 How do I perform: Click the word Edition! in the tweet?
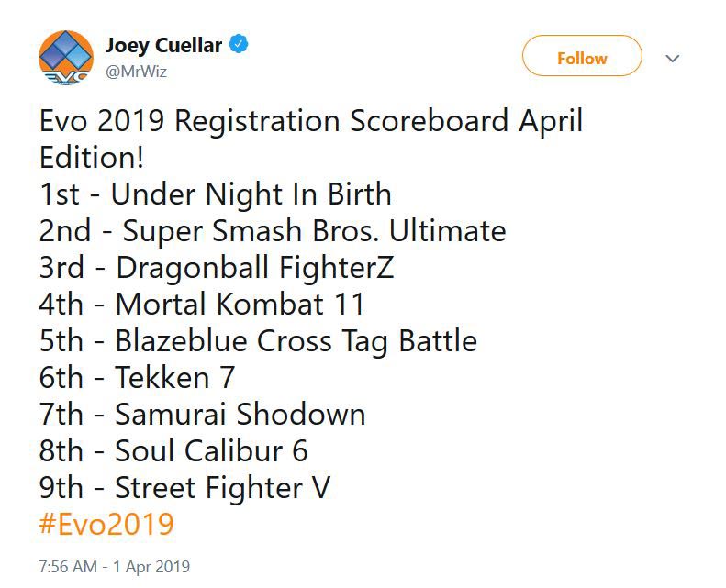(91, 157)
